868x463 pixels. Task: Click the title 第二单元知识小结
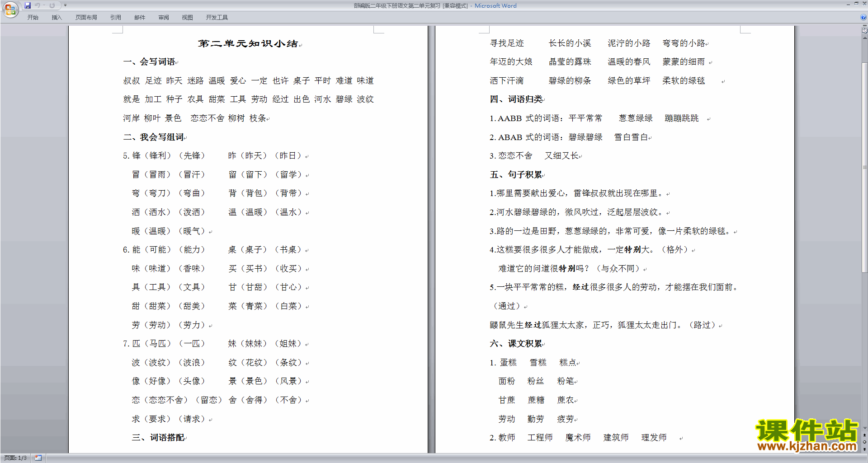click(248, 43)
